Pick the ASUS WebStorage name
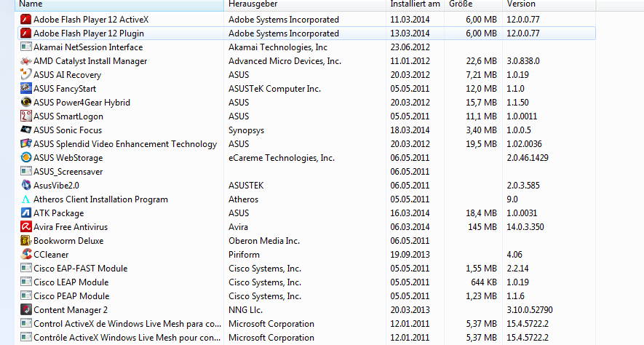Screen dimensions: 644x345 click(x=68, y=158)
